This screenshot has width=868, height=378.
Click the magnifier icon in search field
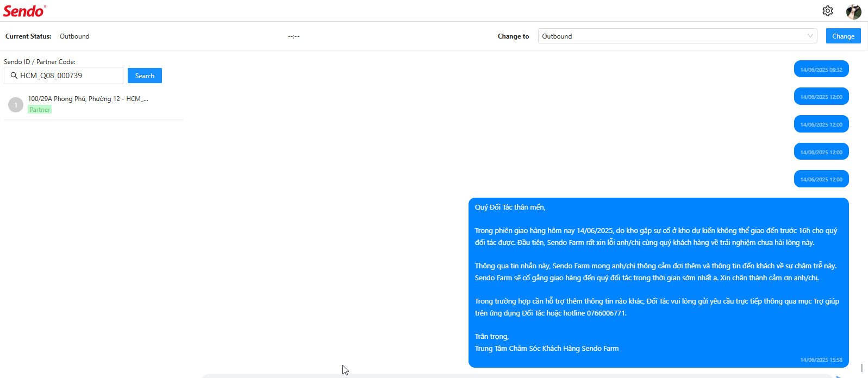pyautogui.click(x=14, y=75)
